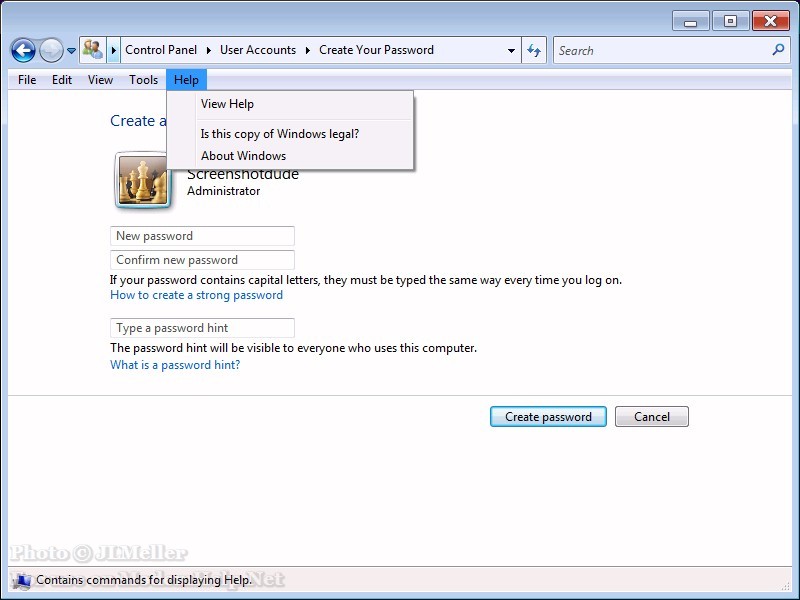Click the User Accounts icon in address bar

click(93, 50)
